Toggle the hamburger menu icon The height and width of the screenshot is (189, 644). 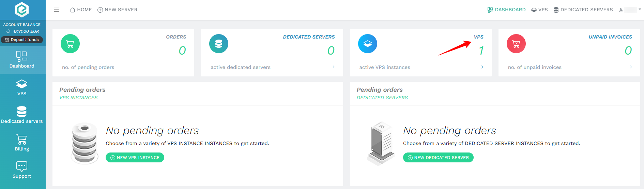point(57,10)
